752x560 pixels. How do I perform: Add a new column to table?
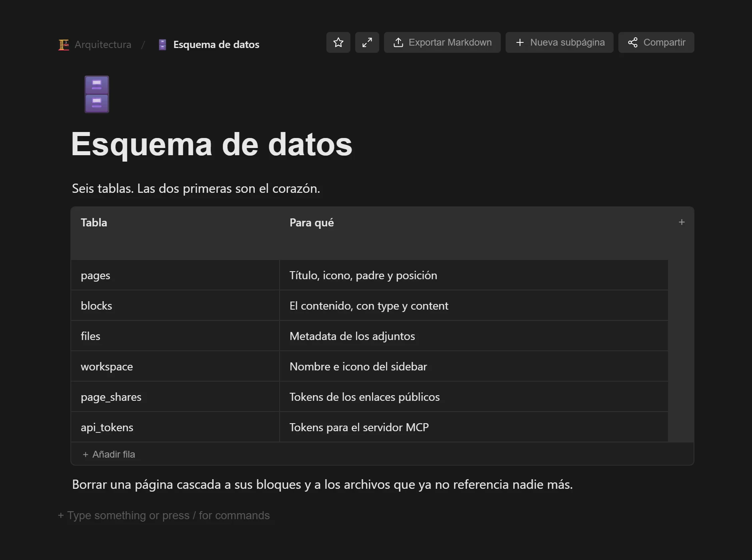682,222
